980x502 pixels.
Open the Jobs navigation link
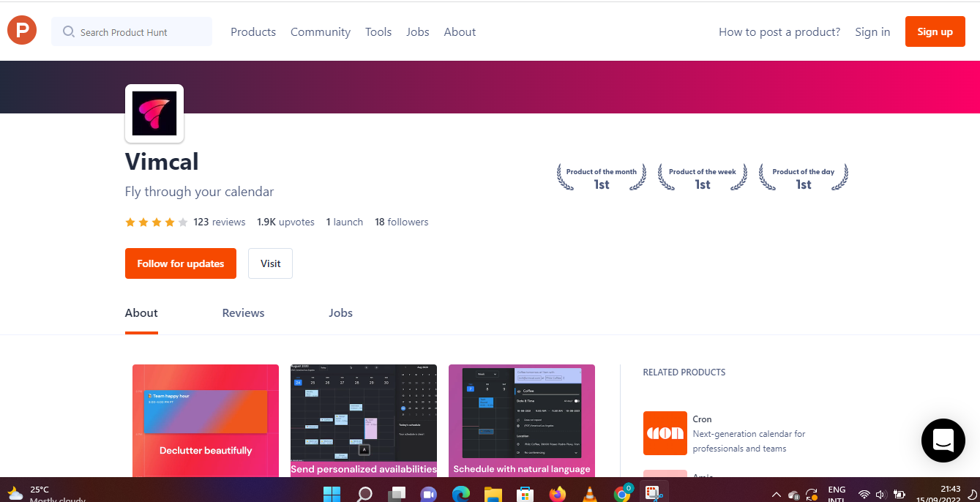tap(418, 32)
